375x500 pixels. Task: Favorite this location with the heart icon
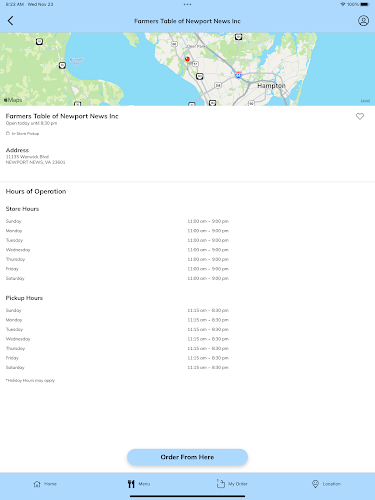tap(360, 116)
